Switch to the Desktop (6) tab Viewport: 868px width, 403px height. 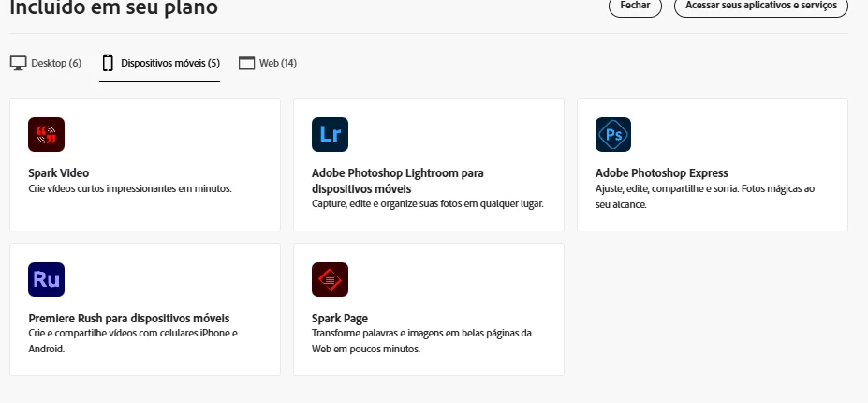click(46, 63)
